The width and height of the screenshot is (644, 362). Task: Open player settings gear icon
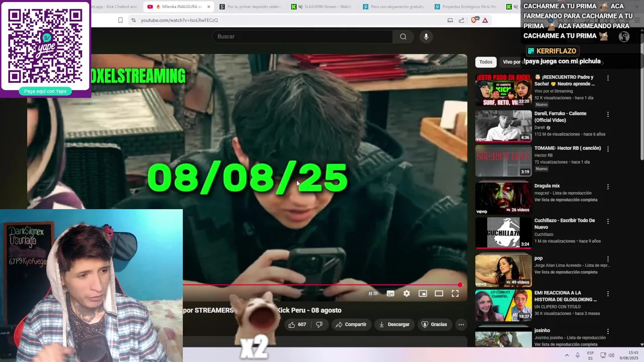(407, 294)
